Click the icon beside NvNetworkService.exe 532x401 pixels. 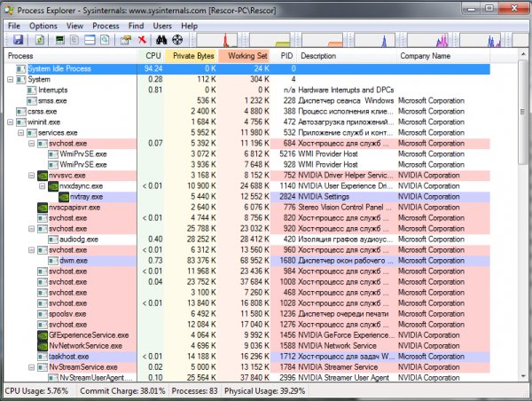tap(43, 346)
